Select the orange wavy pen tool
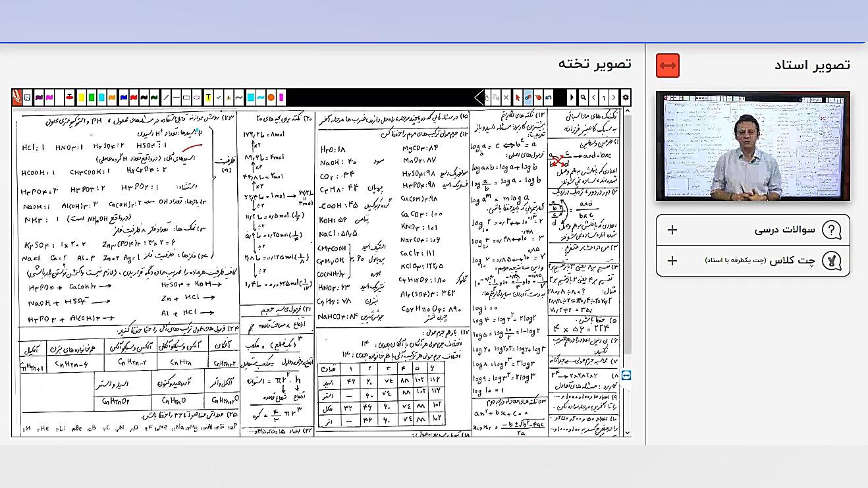Viewport: 868px width, 488px height. coord(112,97)
